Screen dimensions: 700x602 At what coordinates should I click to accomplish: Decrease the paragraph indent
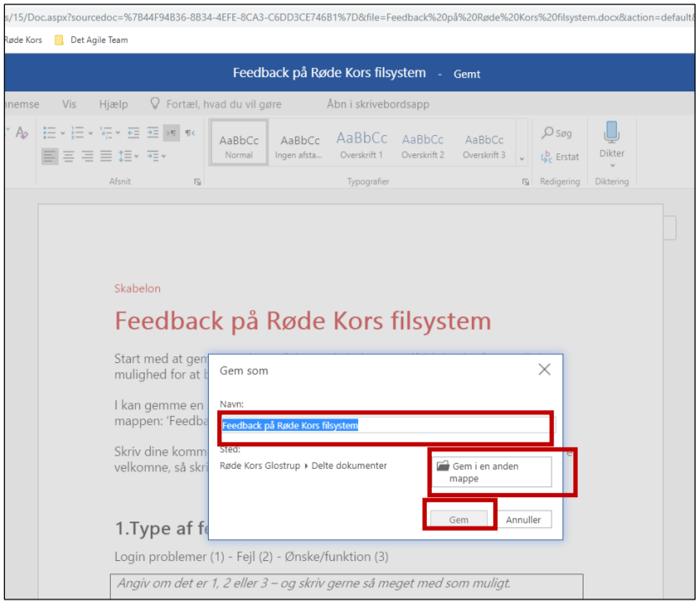tap(133, 132)
